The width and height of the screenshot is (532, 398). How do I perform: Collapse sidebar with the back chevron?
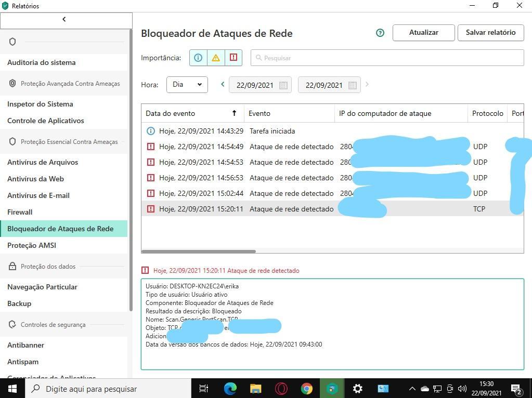pyautogui.click(x=64, y=20)
